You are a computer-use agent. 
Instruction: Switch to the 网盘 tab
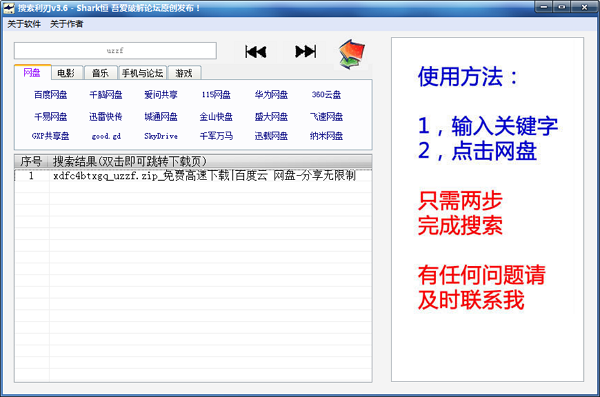(32, 72)
